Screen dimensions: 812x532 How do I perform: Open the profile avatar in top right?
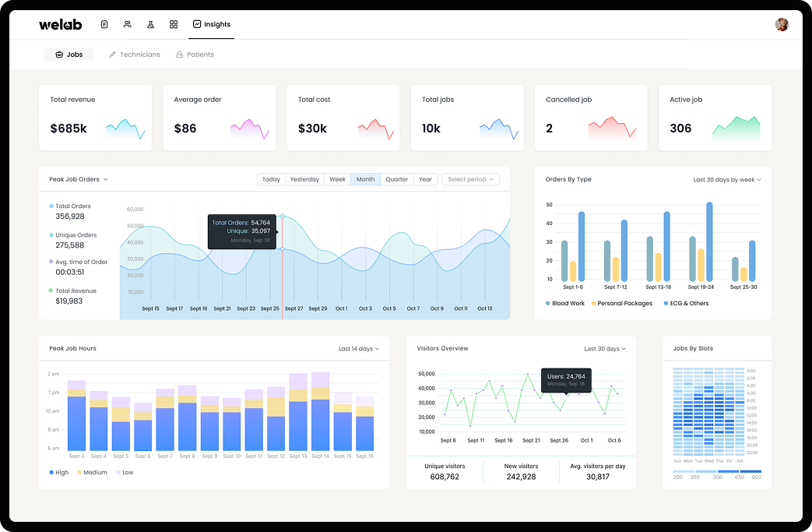[x=781, y=24]
